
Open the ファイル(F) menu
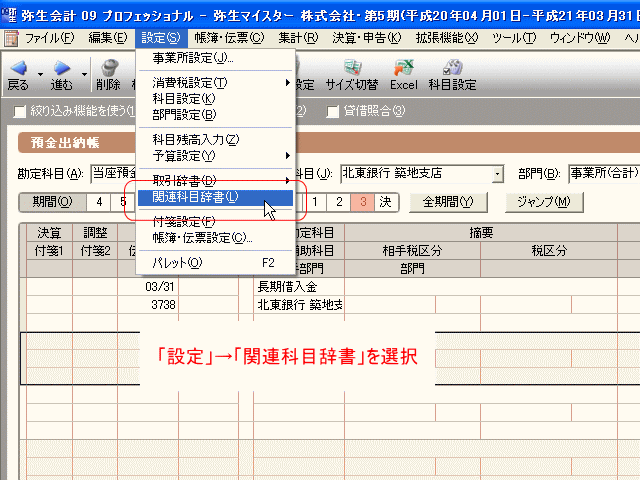[x=49, y=38]
